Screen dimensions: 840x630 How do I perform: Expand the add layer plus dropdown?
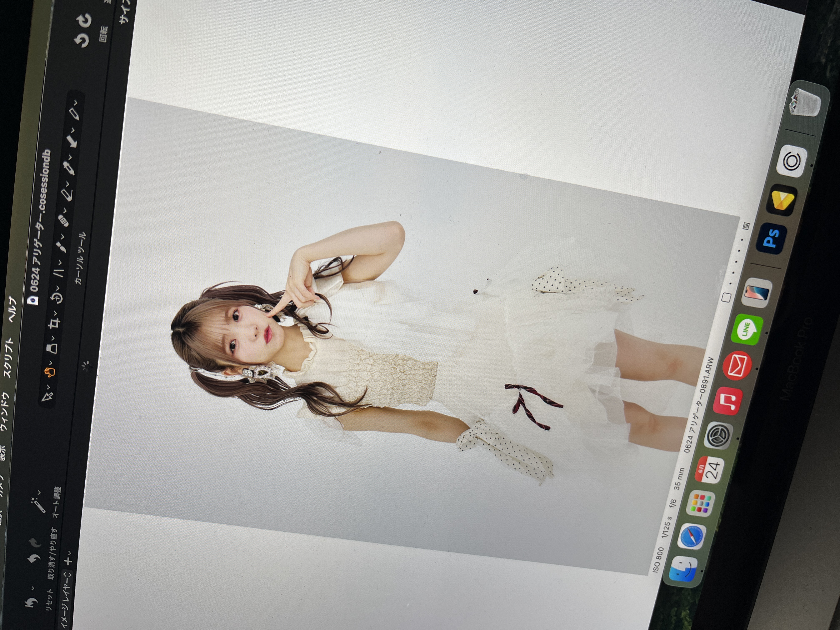click(69, 558)
